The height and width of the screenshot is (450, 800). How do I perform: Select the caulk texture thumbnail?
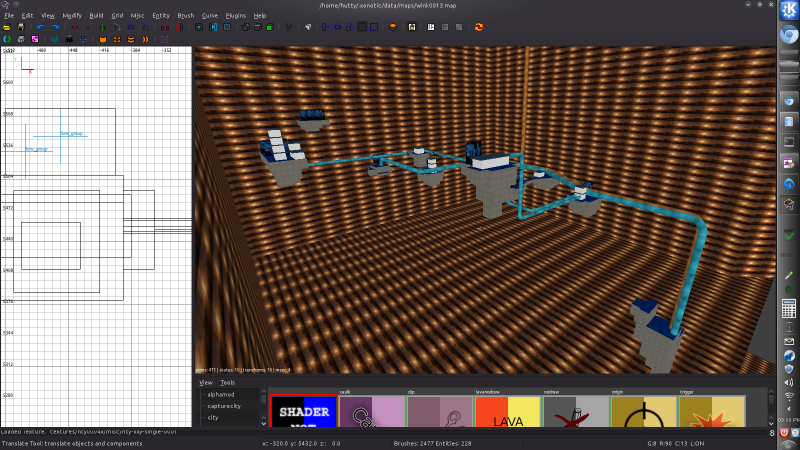[371, 416]
